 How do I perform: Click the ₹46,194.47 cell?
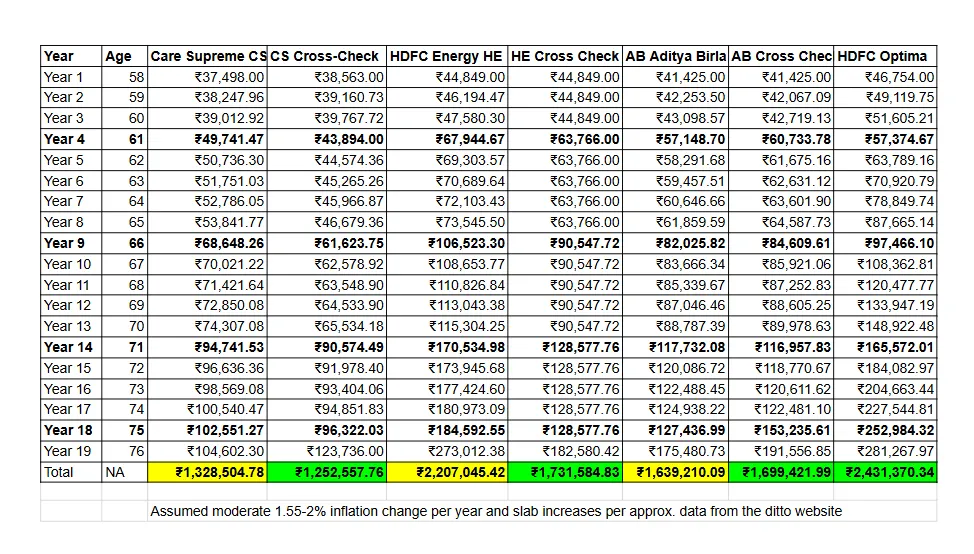tap(447, 98)
